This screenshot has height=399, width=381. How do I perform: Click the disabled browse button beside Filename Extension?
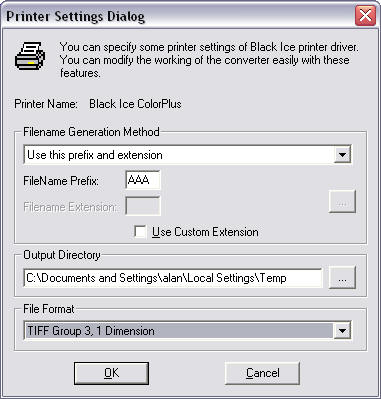342,202
